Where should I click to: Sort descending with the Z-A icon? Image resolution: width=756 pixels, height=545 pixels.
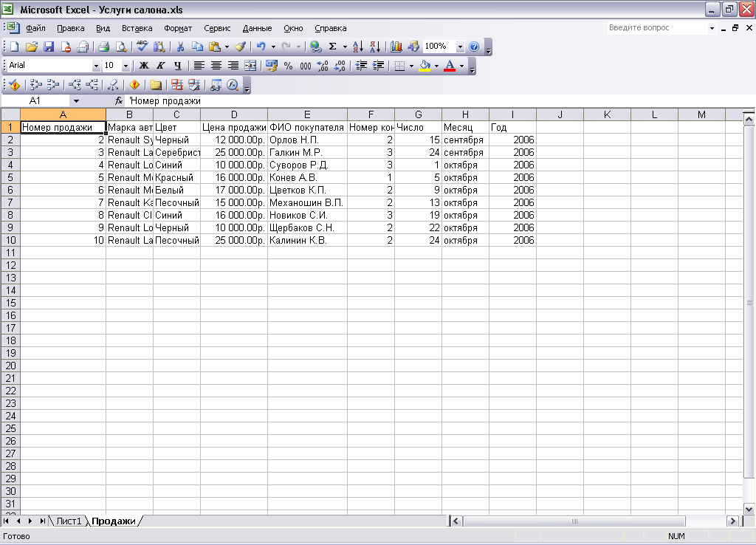(x=375, y=47)
